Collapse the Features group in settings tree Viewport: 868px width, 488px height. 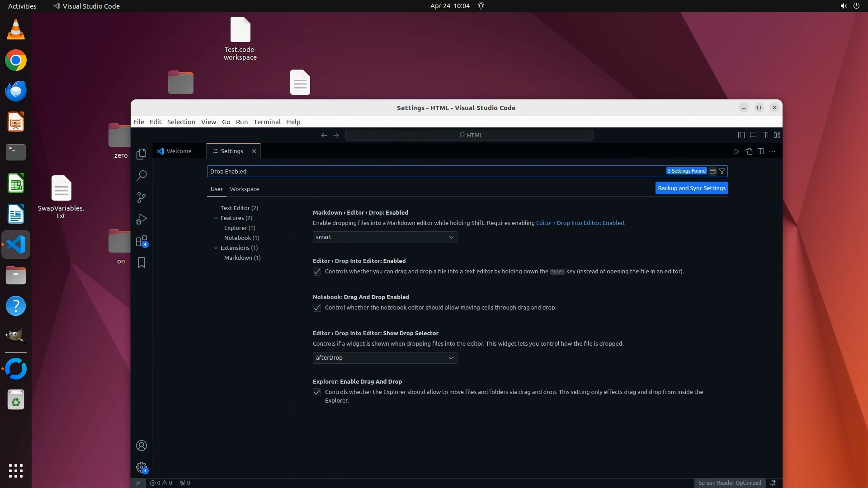pos(216,218)
